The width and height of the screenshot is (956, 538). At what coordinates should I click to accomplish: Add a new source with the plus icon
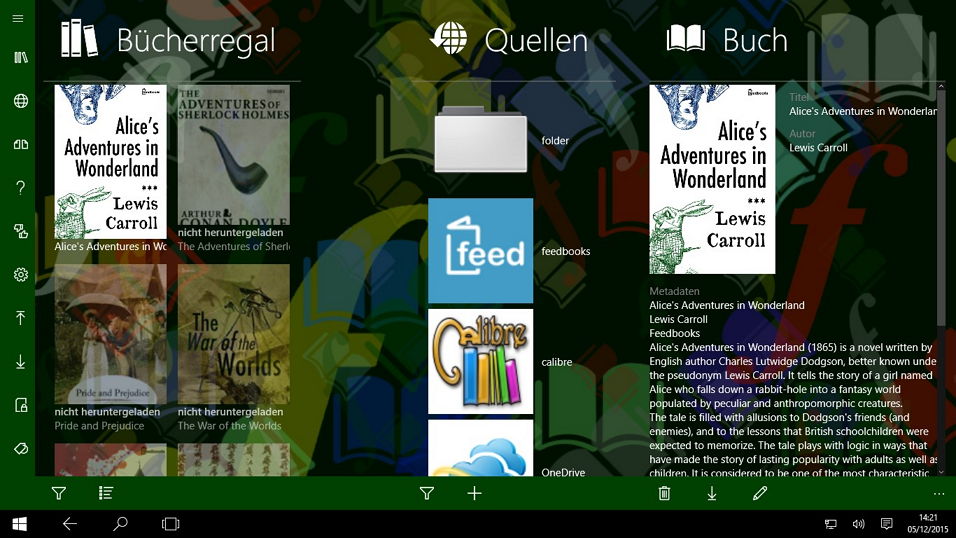click(x=474, y=493)
